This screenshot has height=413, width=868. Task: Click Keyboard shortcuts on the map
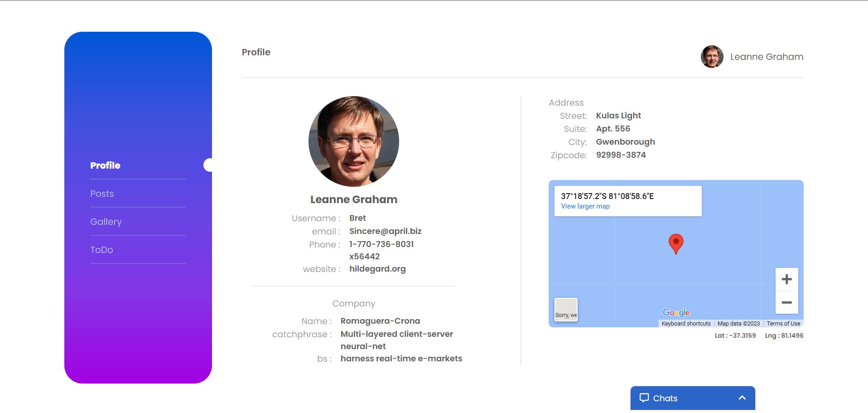(x=686, y=323)
